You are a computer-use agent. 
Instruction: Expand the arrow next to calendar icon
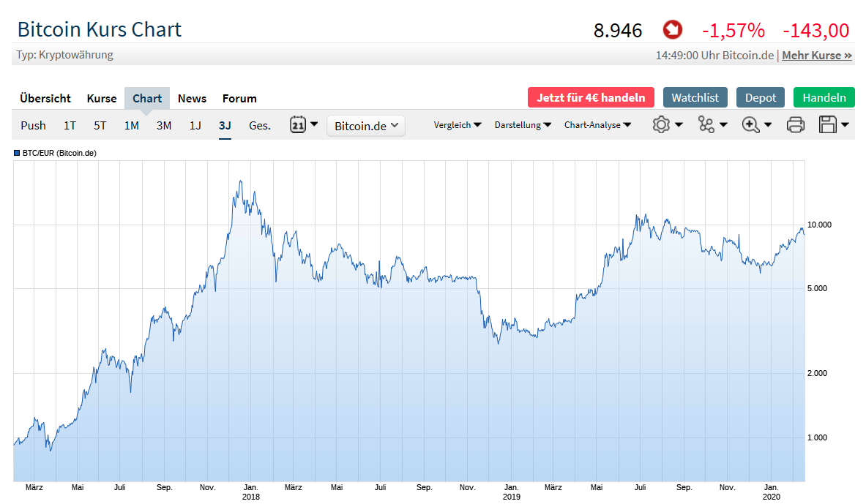[314, 124]
